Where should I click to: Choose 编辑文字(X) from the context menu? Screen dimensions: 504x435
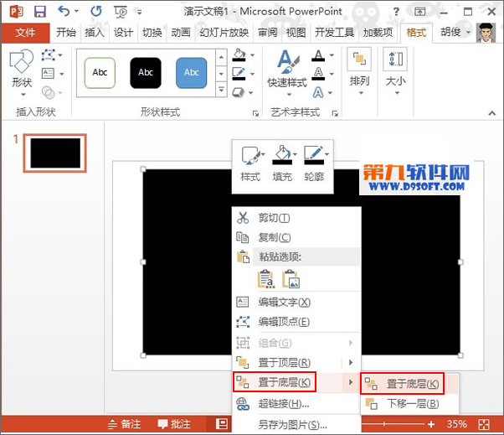click(296, 302)
